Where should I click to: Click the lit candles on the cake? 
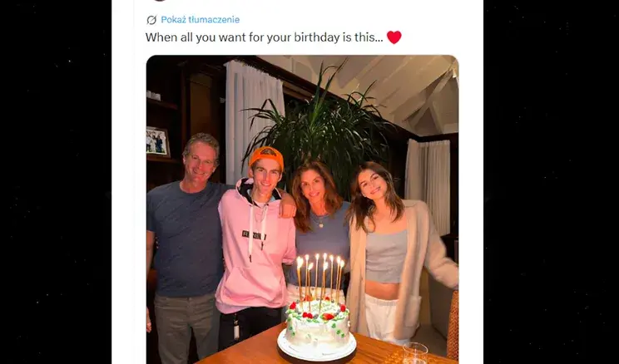pos(320,278)
